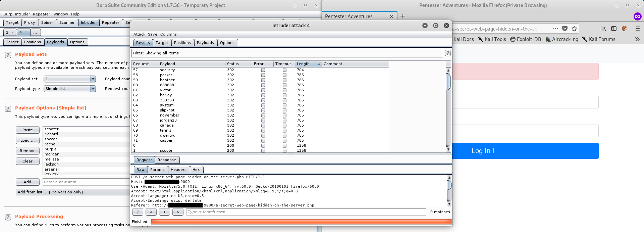644x232 pixels.
Task: Select the scooter result row
Action: (x=260, y=150)
